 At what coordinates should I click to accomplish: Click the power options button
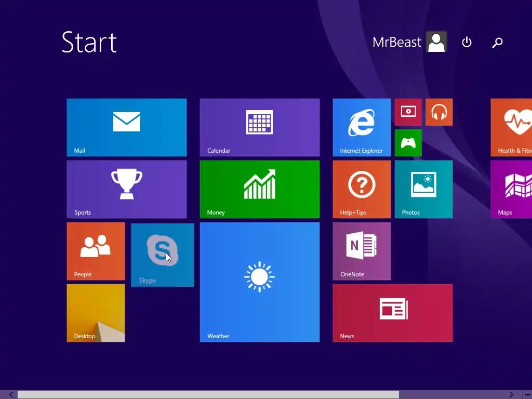click(467, 42)
